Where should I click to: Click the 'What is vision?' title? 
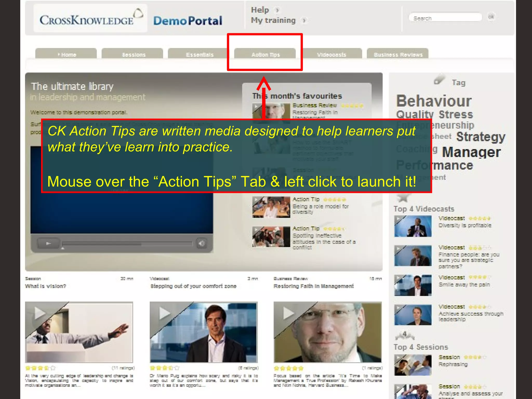pyautogui.click(x=45, y=286)
